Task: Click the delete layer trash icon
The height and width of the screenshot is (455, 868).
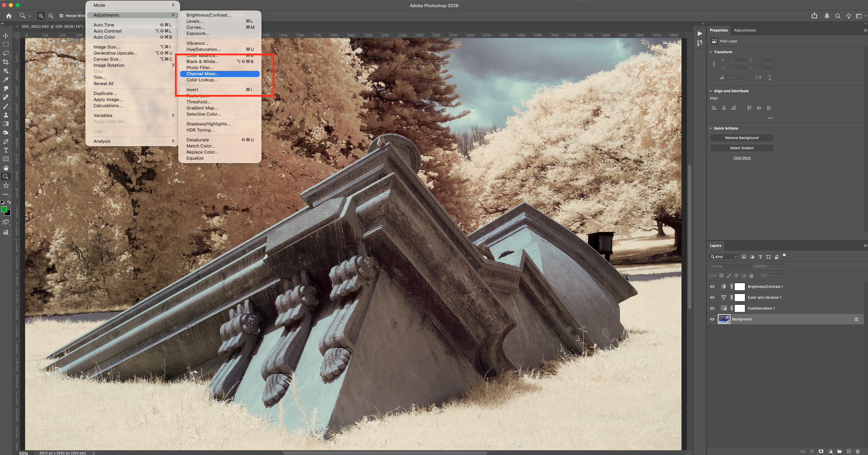Action: point(857,451)
